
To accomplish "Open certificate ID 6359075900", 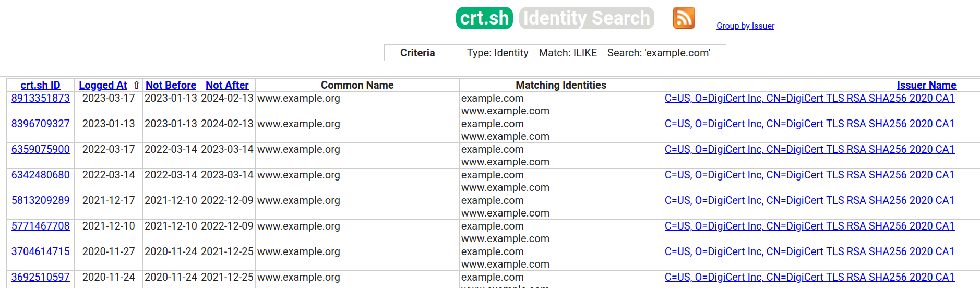I will 40,149.
